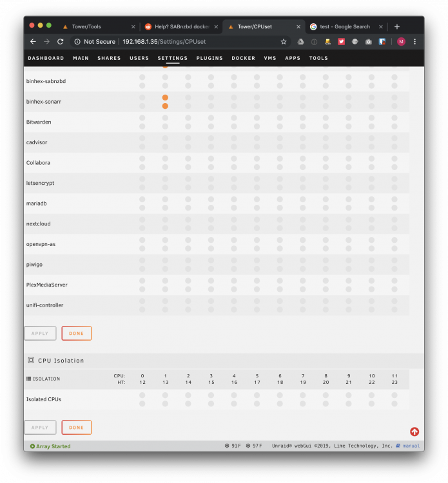Pin PlexMediaServer to CPU 11
448x483 pixels.
coord(394,281)
